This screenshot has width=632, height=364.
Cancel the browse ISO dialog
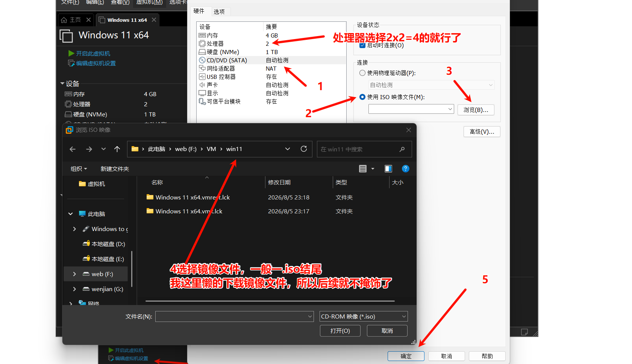click(387, 331)
